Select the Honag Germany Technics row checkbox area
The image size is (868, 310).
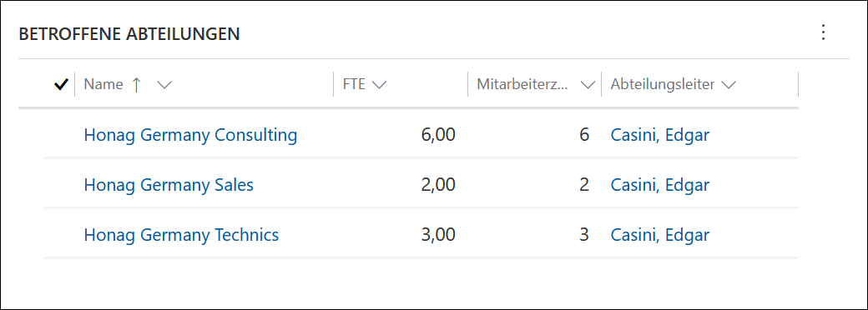click(61, 235)
